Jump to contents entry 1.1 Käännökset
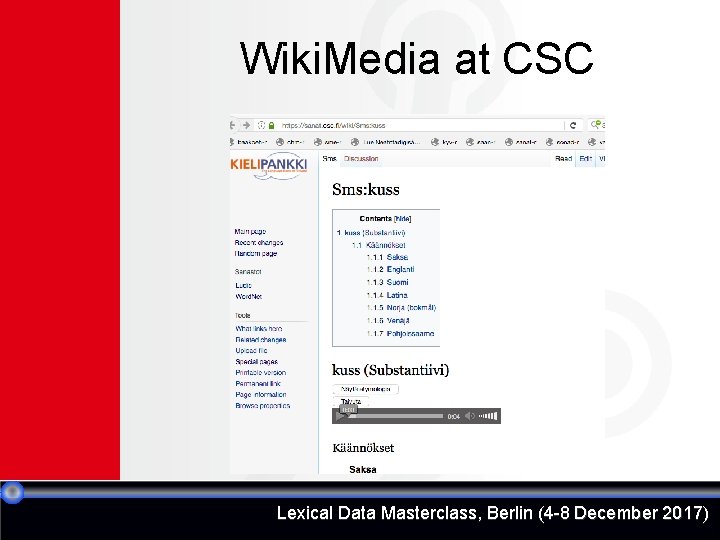720x540 pixels. pyautogui.click(x=378, y=245)
